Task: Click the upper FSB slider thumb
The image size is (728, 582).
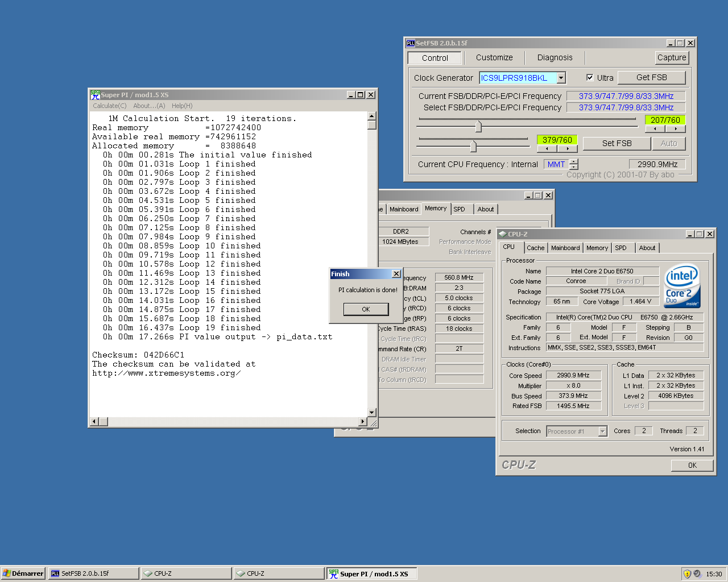Action: (x=478, y=126)
